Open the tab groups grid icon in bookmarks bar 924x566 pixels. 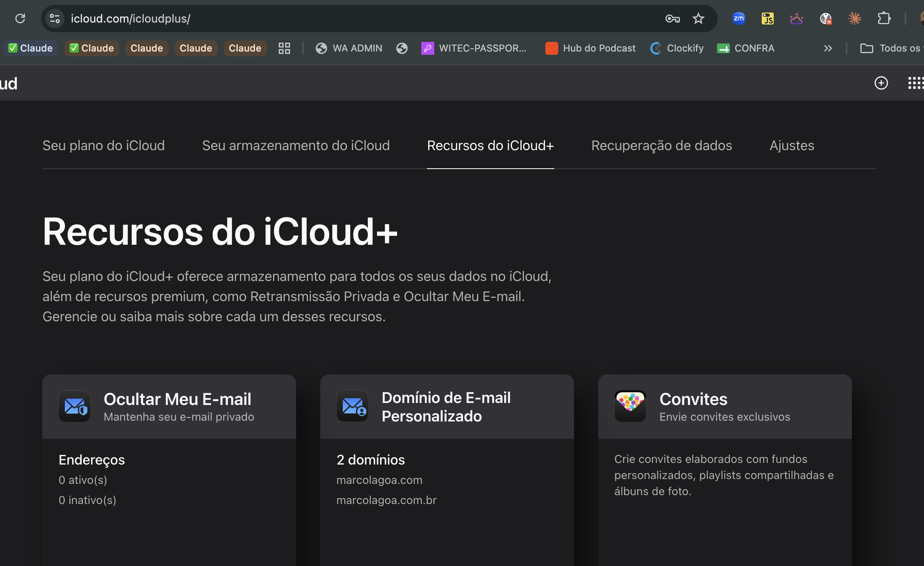pos(284,48)
